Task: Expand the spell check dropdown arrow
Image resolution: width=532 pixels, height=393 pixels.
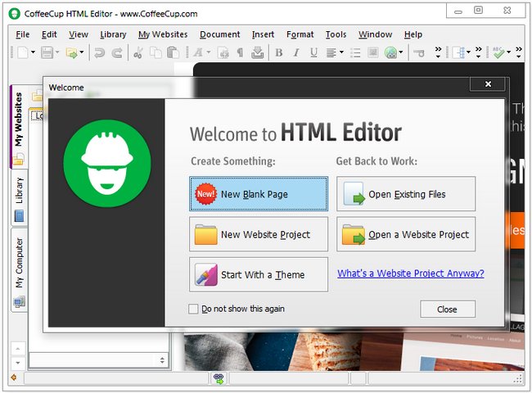Action: pos(508,52)
